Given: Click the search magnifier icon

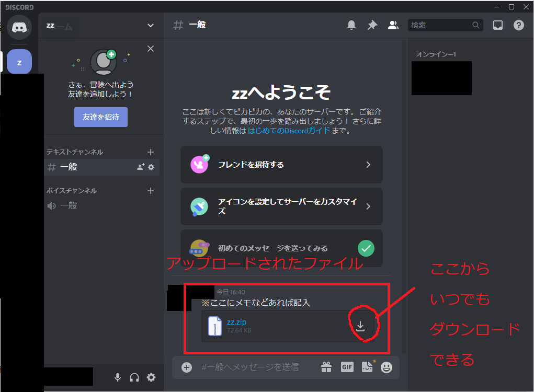Looking at the screenshot, I should 476,25.
